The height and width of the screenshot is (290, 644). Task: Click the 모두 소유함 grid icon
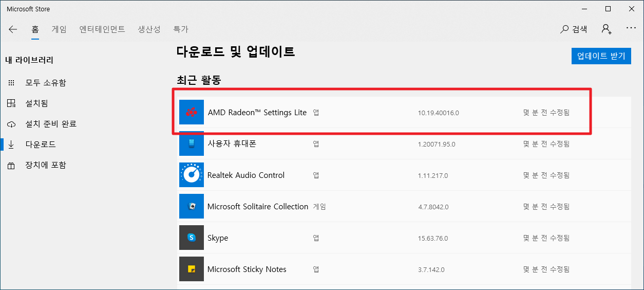click(11, 83)
